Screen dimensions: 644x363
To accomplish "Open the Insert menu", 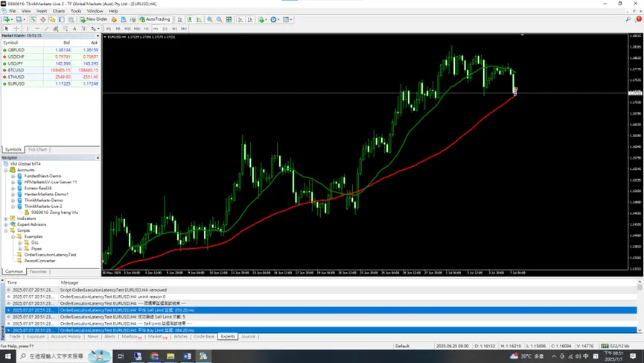I will 42,11.
